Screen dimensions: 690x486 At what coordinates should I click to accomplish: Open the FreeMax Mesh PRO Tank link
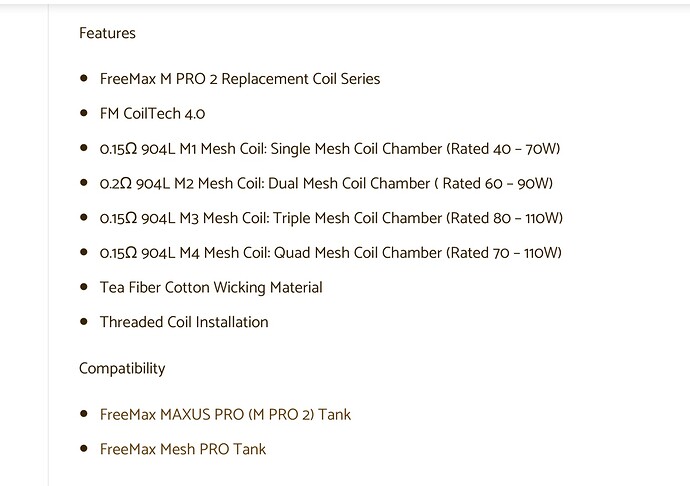point(183,449)
